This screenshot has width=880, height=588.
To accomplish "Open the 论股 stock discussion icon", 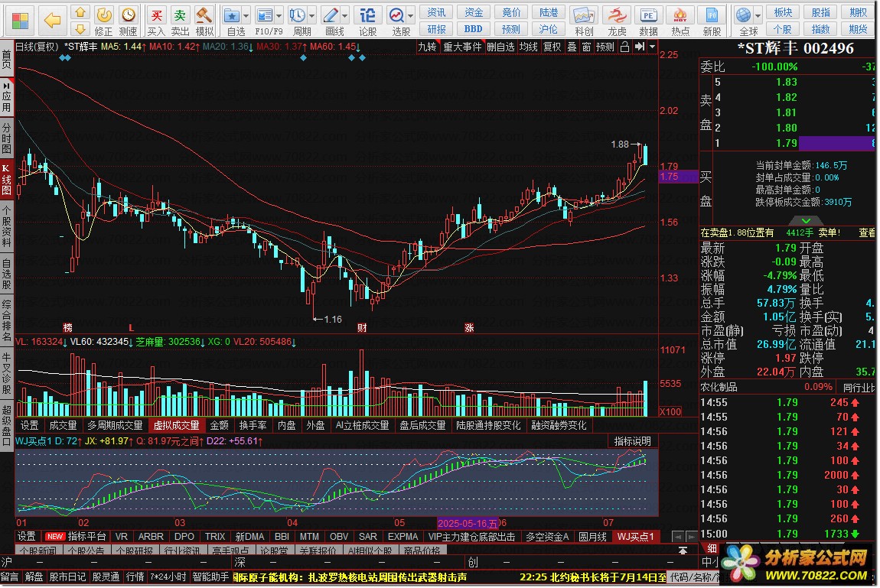I will point(367,21).
